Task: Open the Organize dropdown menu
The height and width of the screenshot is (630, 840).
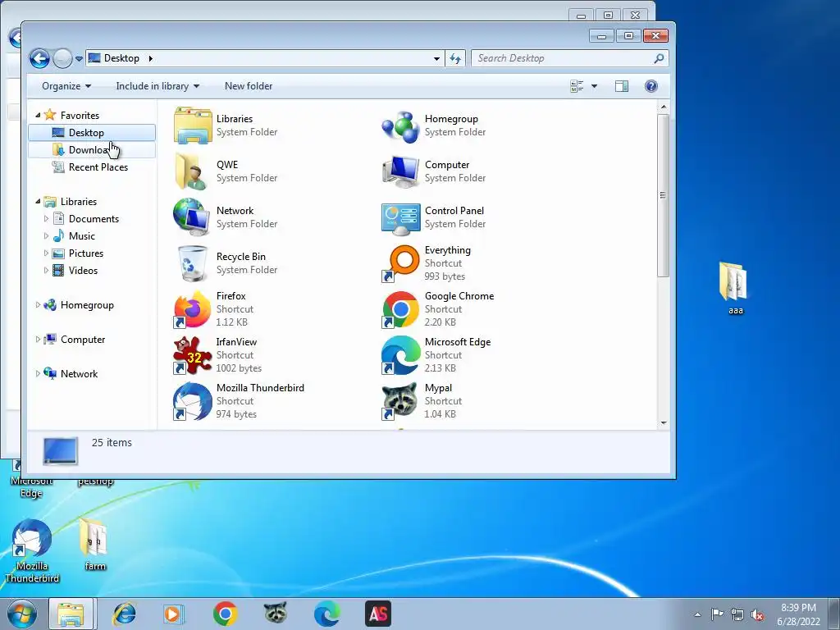Action: [66, 86]
